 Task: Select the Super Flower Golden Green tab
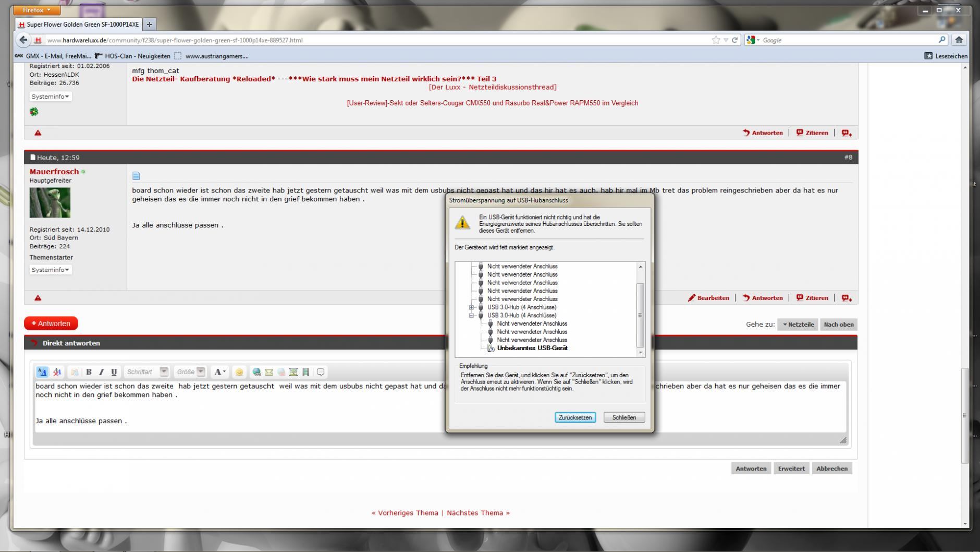click(78, 25)
